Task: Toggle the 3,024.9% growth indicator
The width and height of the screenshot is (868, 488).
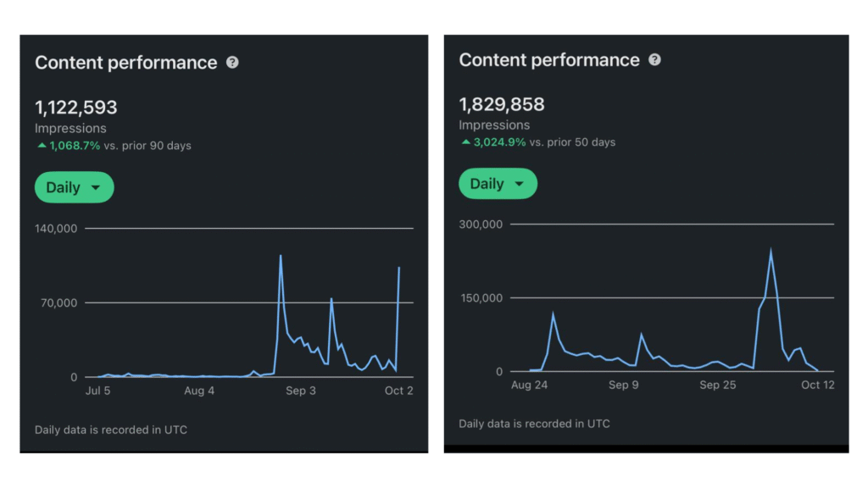Action: pos(498,141)
